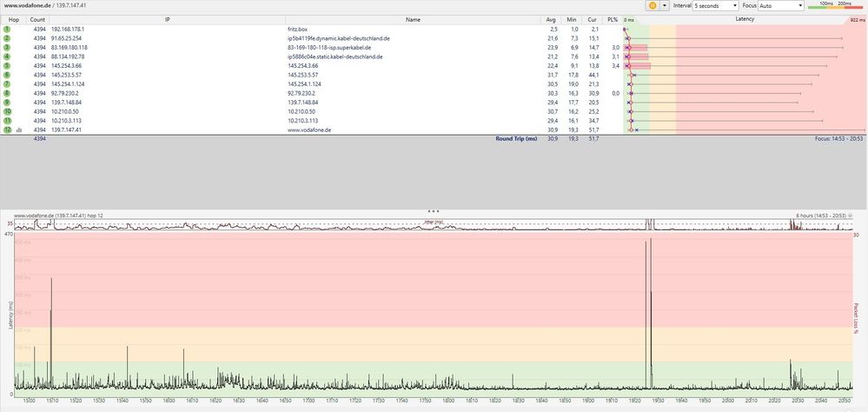Select the hop 9 green circle icon

[x=7, y=103]
